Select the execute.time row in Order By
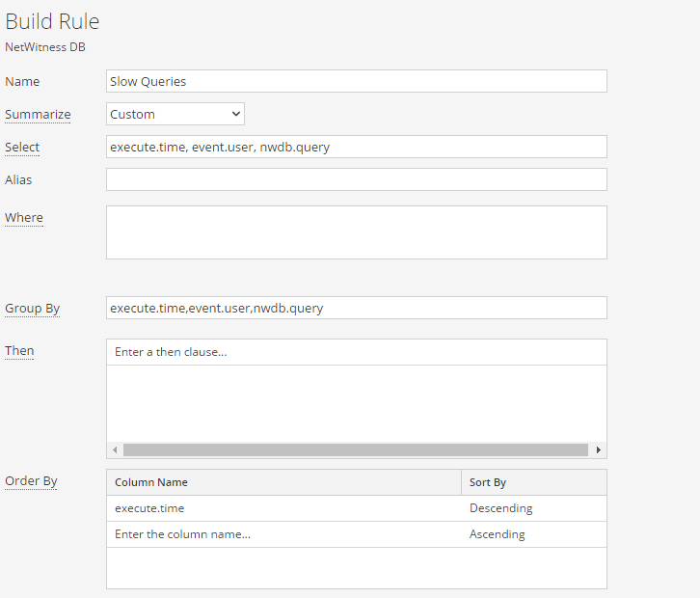700x598 pixels. pyautogui.click(x=283, y=508)
